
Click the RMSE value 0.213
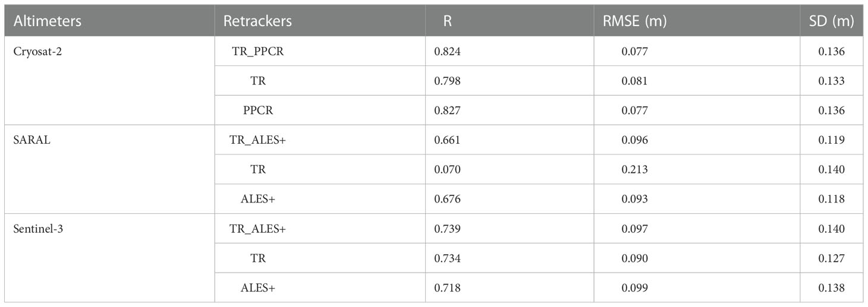tap(634, 170)
